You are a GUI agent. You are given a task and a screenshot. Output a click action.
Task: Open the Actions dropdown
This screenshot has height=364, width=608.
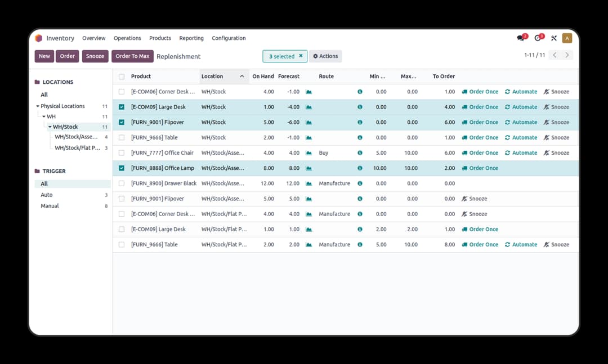tap(325, 56)
